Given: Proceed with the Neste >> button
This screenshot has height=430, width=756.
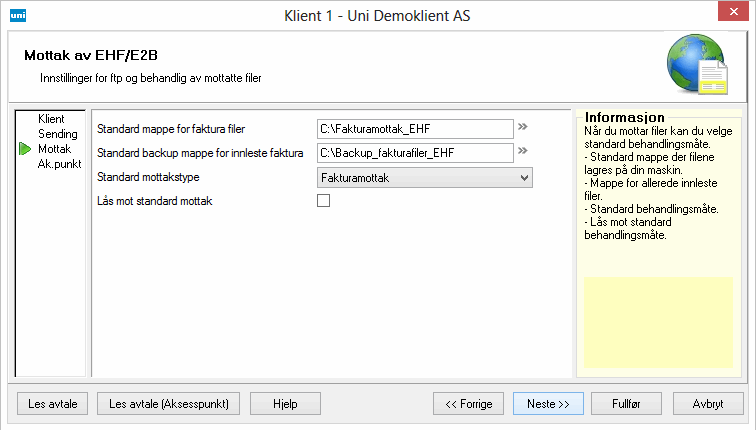Looking at the screenshot, I should 548,403.
